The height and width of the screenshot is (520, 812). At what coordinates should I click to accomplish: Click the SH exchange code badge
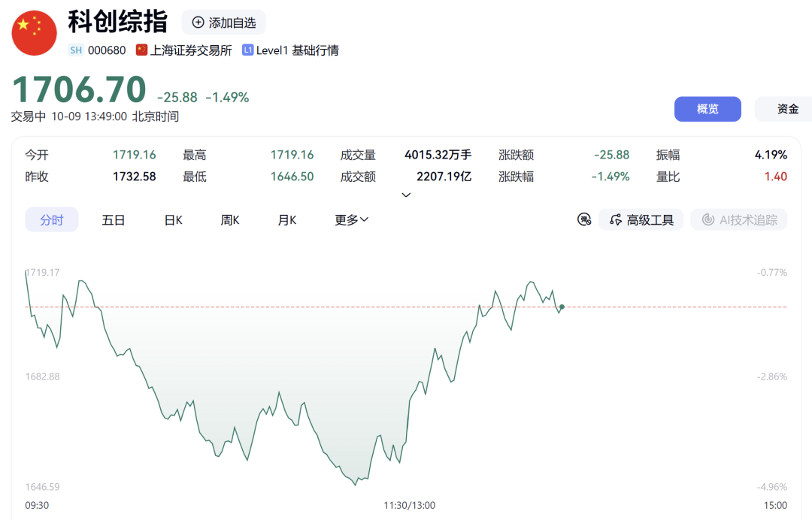click(76, 50)
